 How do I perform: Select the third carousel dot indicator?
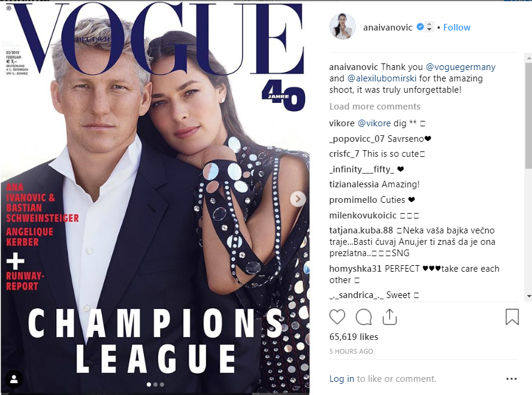(162, 384)
